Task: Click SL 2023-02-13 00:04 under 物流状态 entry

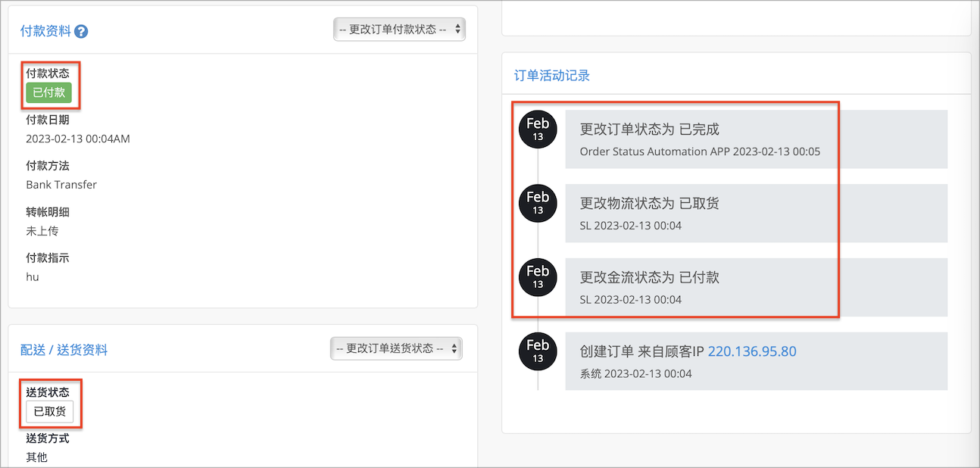Action: [631, 226]
